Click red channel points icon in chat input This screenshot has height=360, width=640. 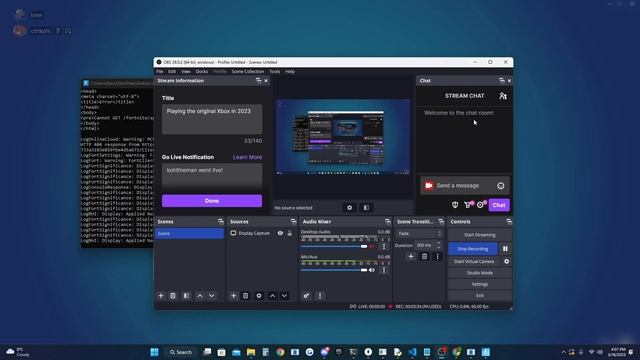tap(429, 185)
